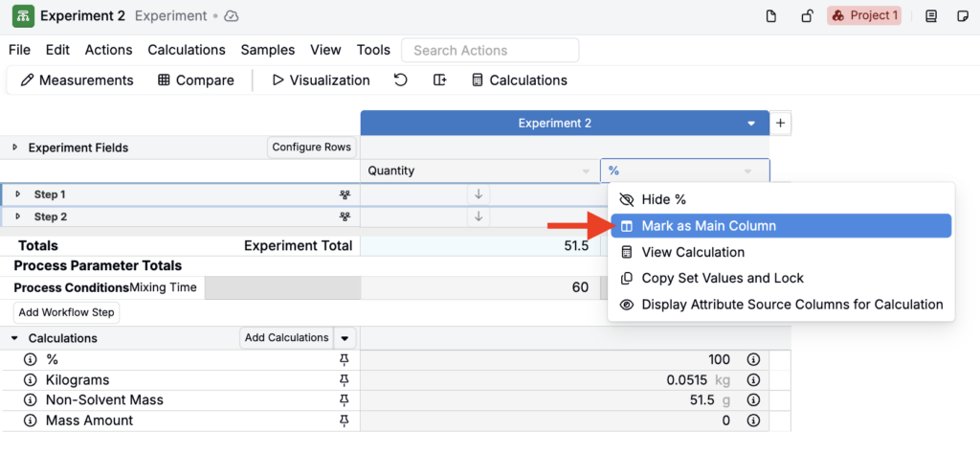Click the Add Calculations button
The image size is (980, 455).
pos(287,338)
